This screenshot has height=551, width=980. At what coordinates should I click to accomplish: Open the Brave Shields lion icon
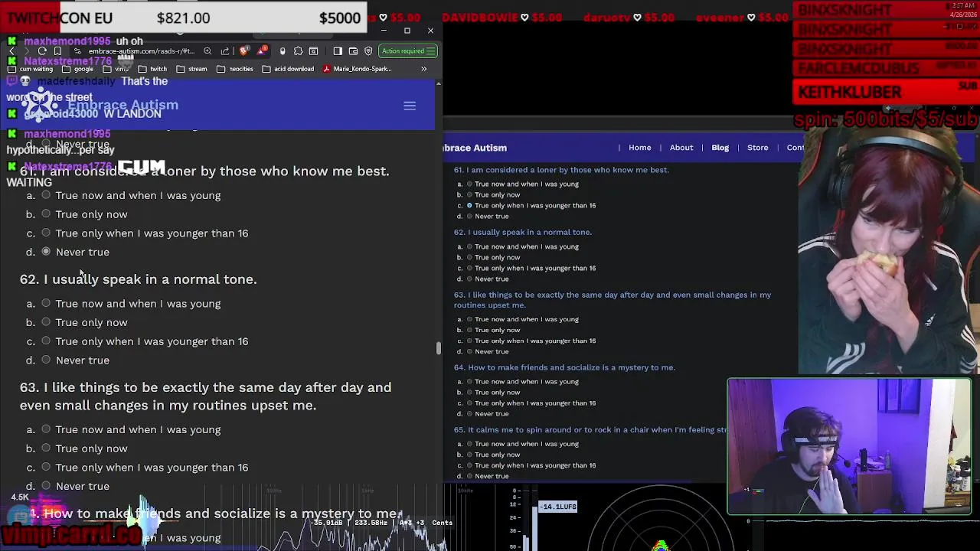(243, 51)
